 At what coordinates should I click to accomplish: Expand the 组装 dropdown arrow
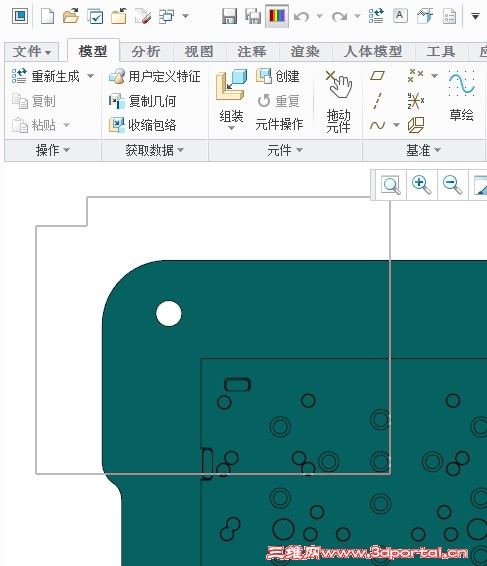231,128
